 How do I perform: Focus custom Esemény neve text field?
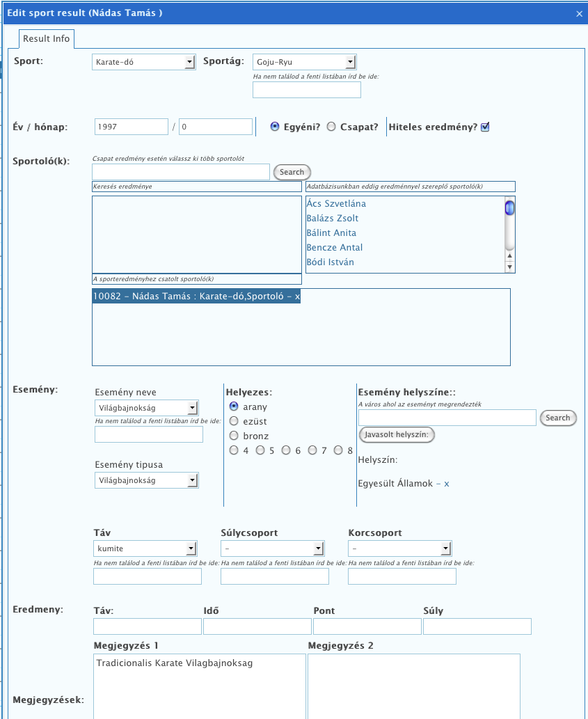[149, 434]
